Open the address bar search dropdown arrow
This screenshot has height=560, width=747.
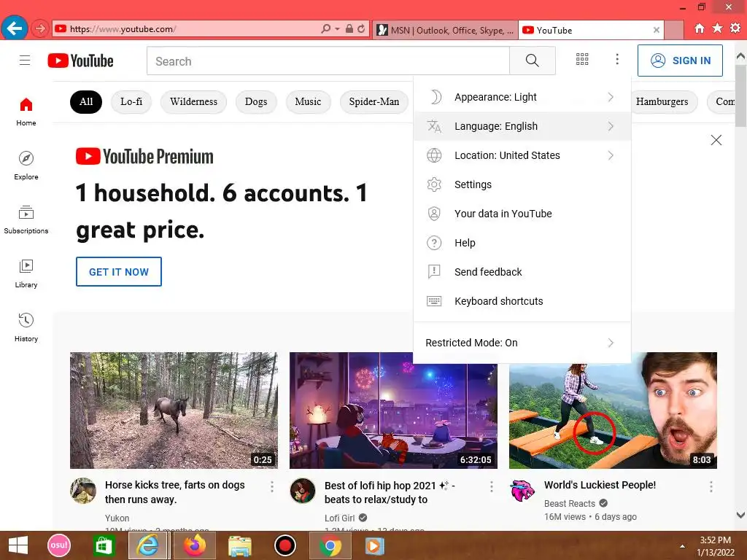point(337,28)
